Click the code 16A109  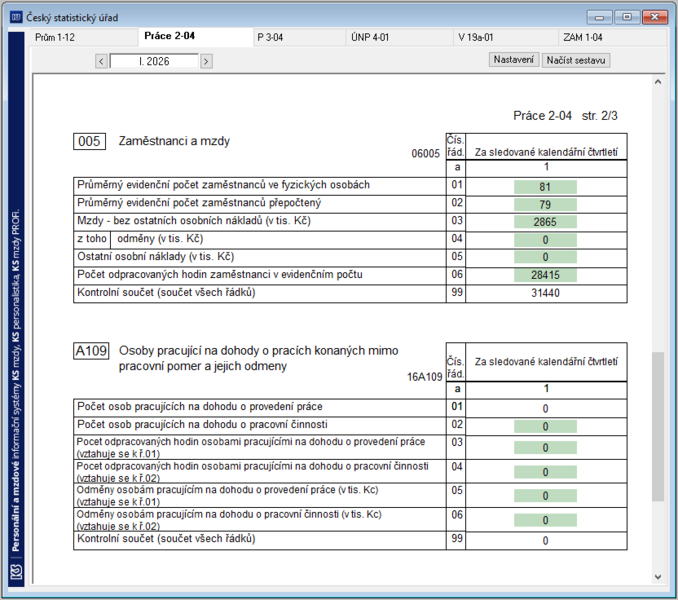[x=425, y=377]
